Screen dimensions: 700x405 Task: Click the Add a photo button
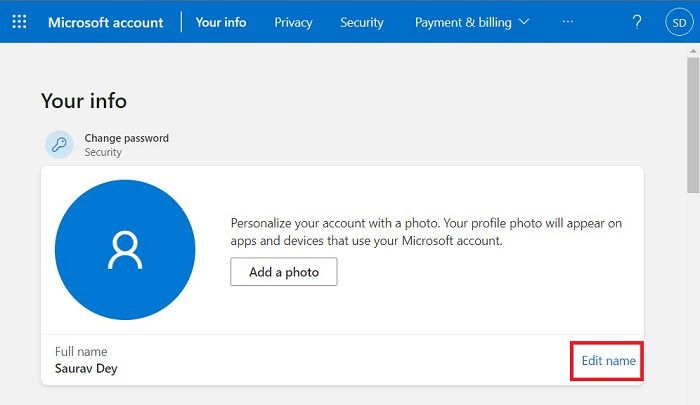coord(284,271)
